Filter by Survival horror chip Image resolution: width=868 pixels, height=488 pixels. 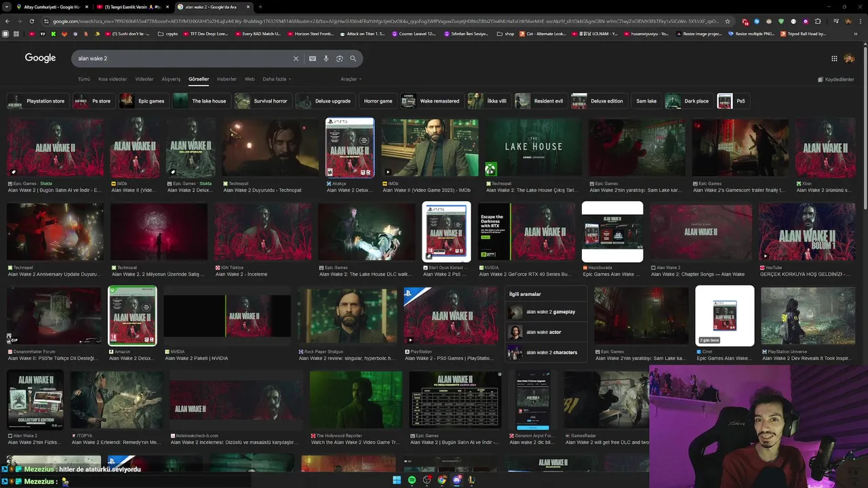click(x=262, y=101)
